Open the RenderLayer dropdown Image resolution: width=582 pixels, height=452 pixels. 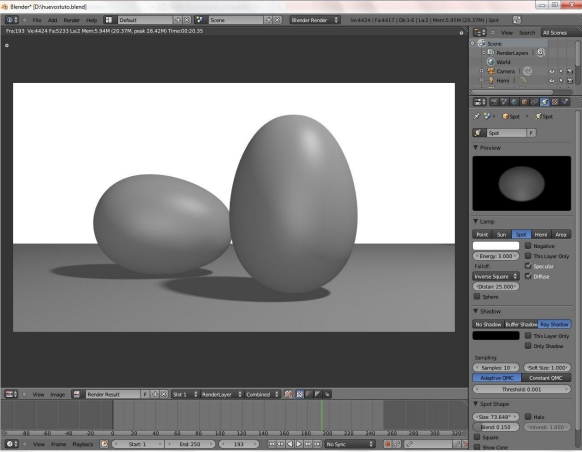(x=222, y=394)
